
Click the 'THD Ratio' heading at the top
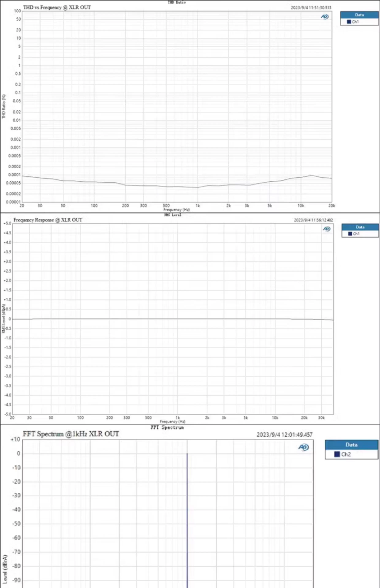[x=177, y=2]
